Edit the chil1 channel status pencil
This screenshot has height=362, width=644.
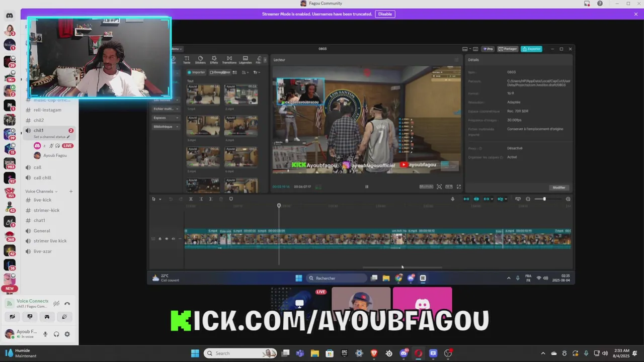pos(68,137)
